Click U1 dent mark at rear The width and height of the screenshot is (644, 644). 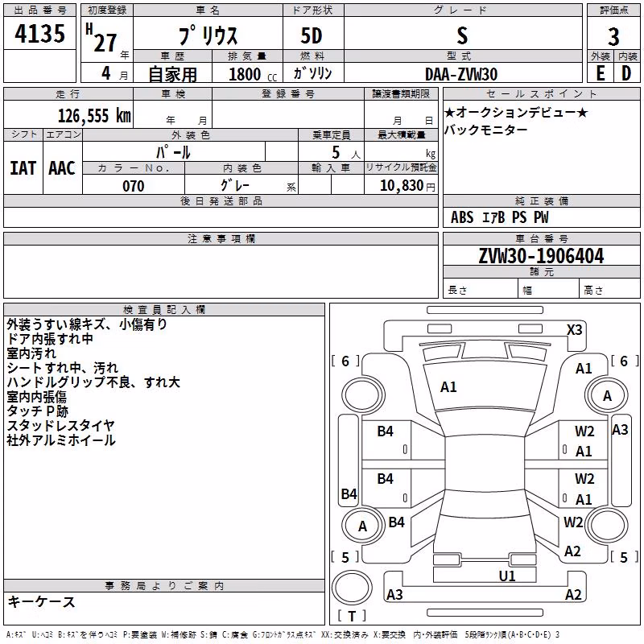click(507, 576)
